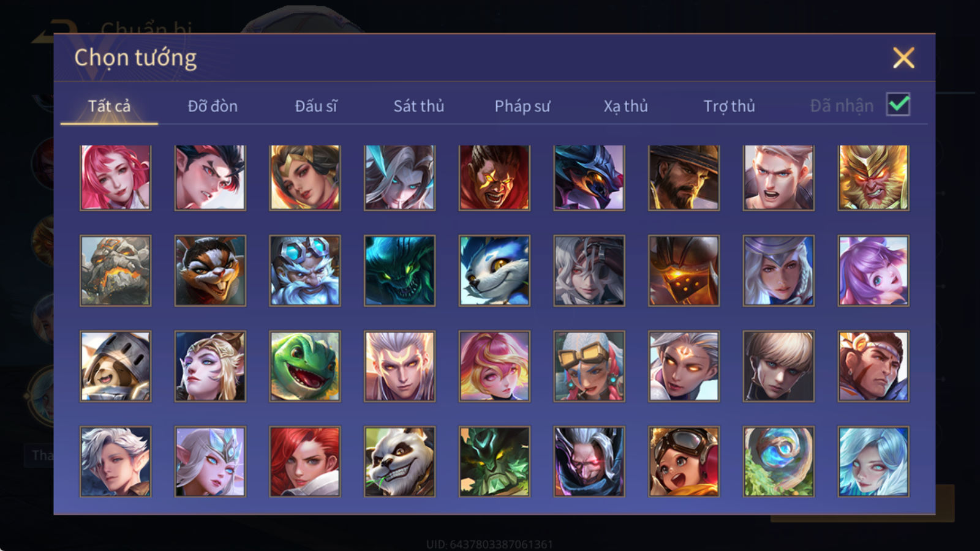Screen dimensions: 980x551
Task: Toggle the Đã nhận checkbox
Action: click(898, 105)
